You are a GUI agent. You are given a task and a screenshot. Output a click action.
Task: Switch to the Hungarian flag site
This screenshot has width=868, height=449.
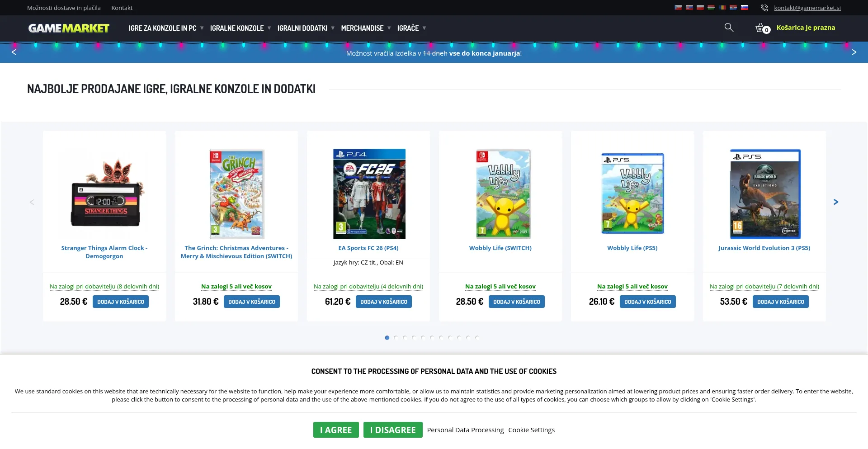coord(711,8)
